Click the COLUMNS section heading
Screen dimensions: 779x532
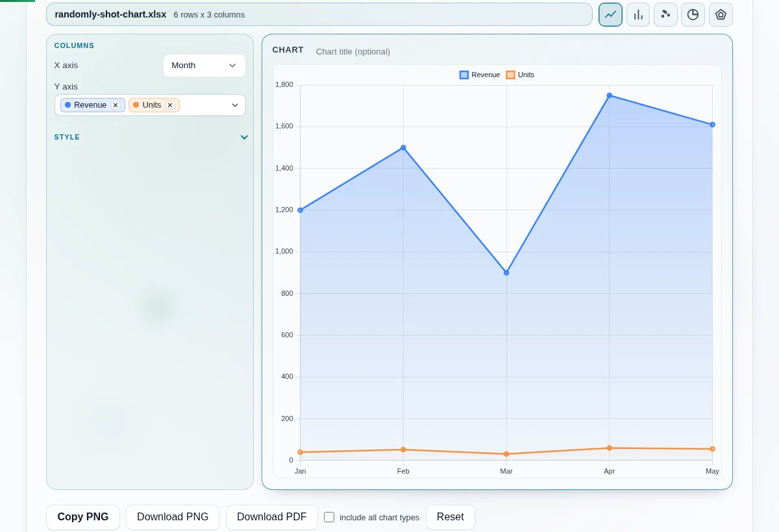click(x=74, y=45)
